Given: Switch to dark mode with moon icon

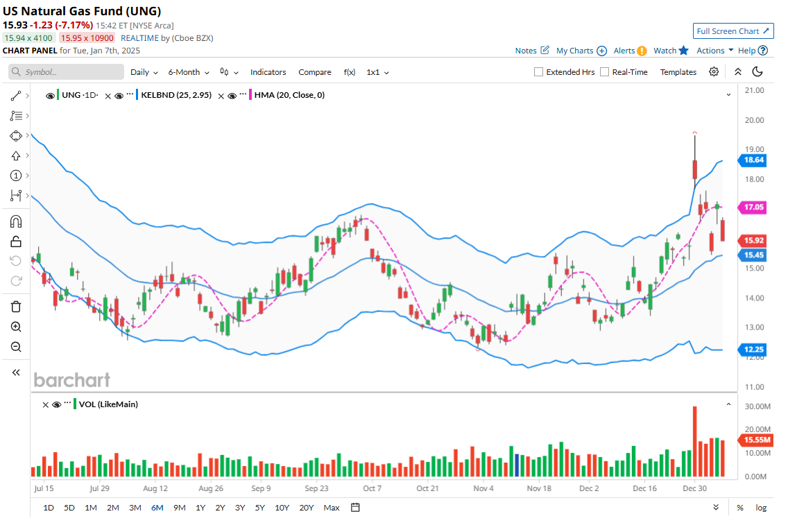Looking at the screenshot, I should pyautogui.click(x=757, y=71).
